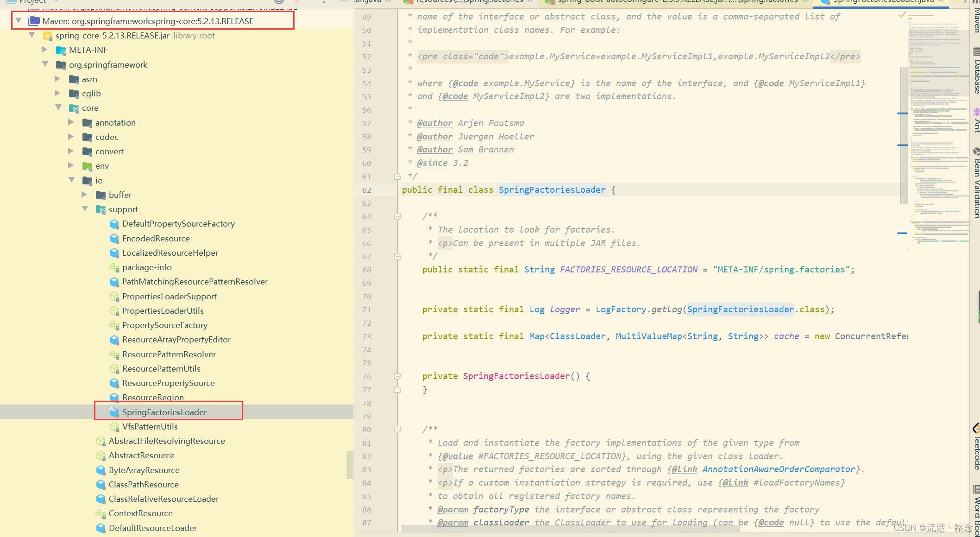Click line number 68 in the gutter
The height and width of the screenshot is (537, 980).
(x=367, y=270)
